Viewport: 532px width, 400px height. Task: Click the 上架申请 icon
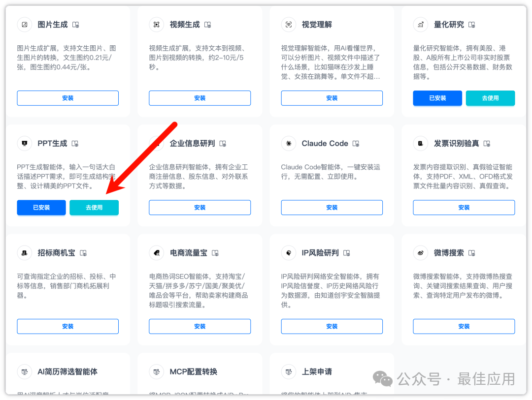point(288,371)
